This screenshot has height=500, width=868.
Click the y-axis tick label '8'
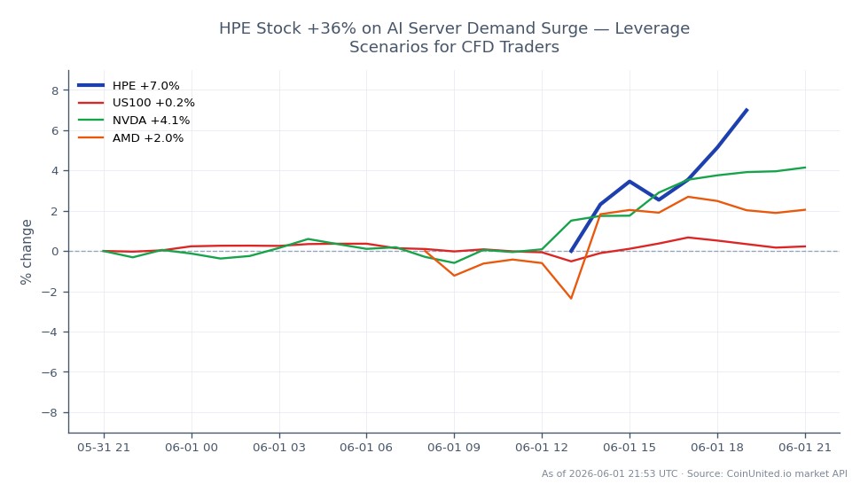coord(55,90)
